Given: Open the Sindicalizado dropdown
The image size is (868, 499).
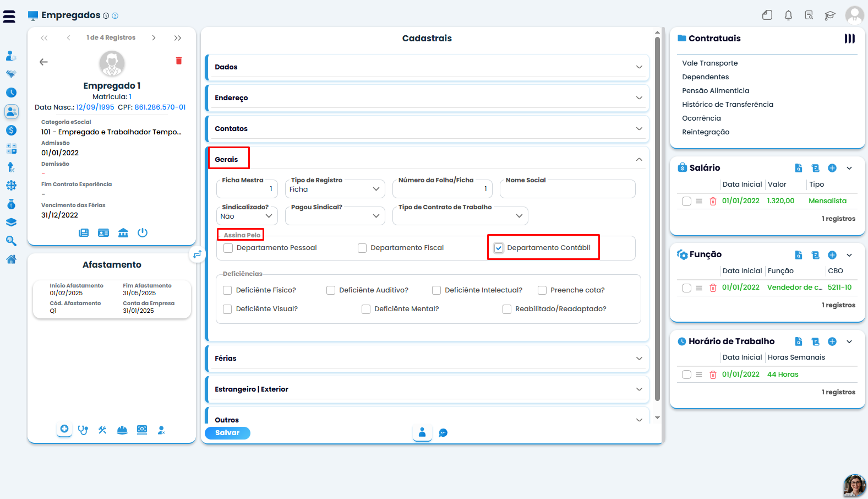Looking at the screenshot, I should pos(247,216).
